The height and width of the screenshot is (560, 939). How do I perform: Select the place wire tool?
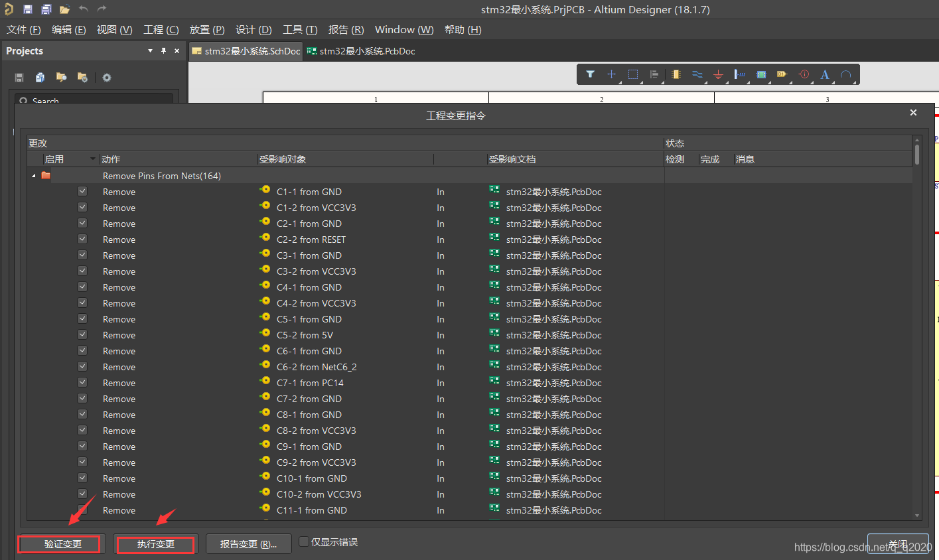tap(697, 74)
